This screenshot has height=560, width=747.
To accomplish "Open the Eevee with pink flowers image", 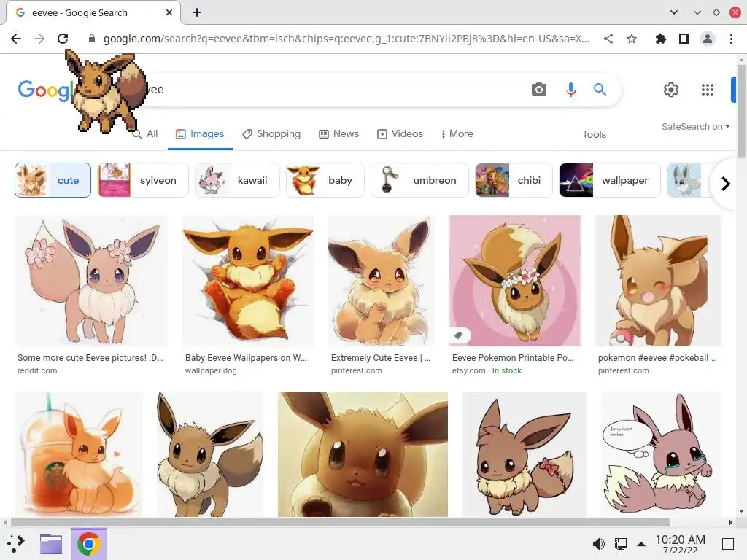I will [x=91, y=281].
